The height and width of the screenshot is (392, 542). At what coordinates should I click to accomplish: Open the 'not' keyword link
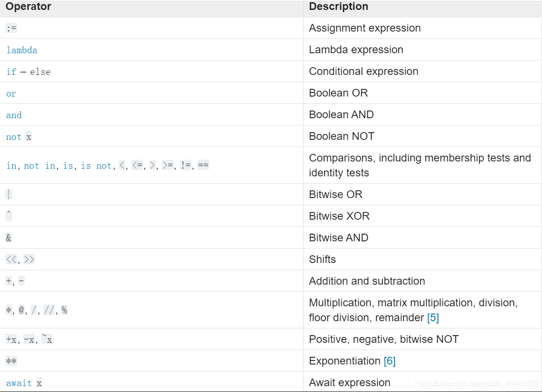pyautogui.click(x=14, y=137)
